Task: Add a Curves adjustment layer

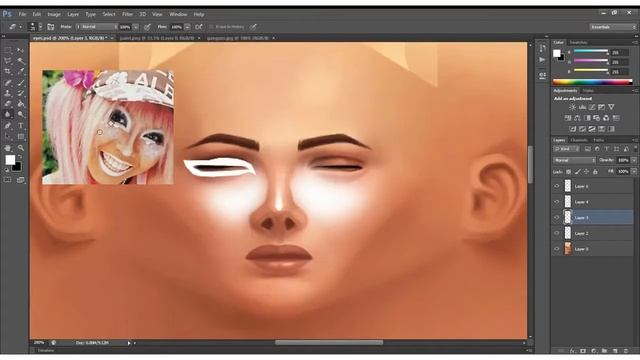Action: coord(592,107)
